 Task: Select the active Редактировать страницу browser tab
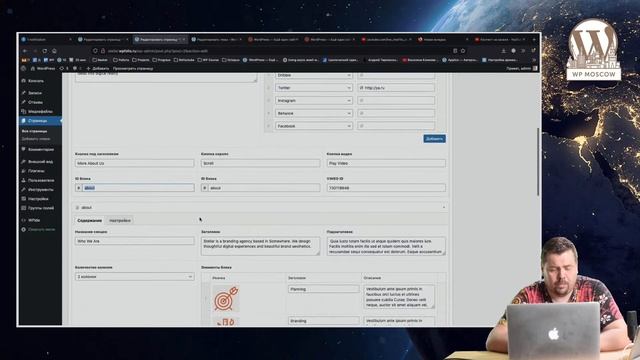point(160,40)
